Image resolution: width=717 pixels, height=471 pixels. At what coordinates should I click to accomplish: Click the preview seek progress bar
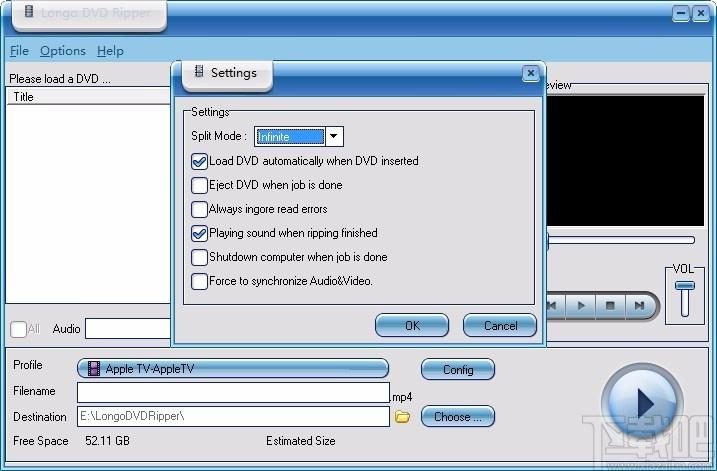click(621, 240)
